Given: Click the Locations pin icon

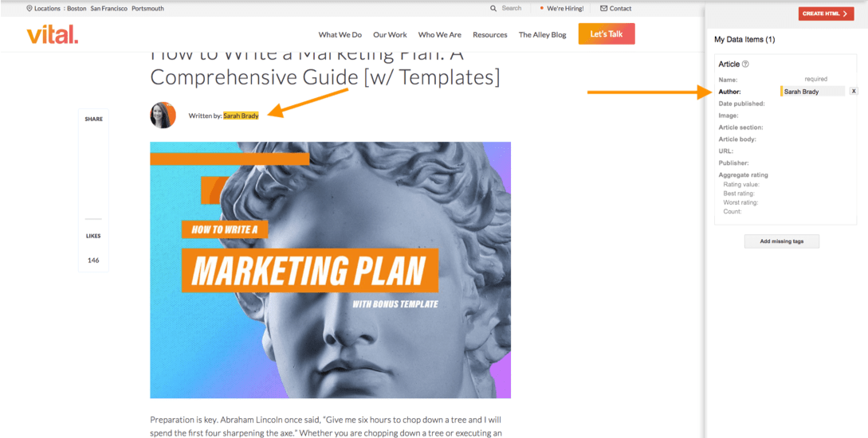Looking at the screenshot, I should (x=29, y=8).
